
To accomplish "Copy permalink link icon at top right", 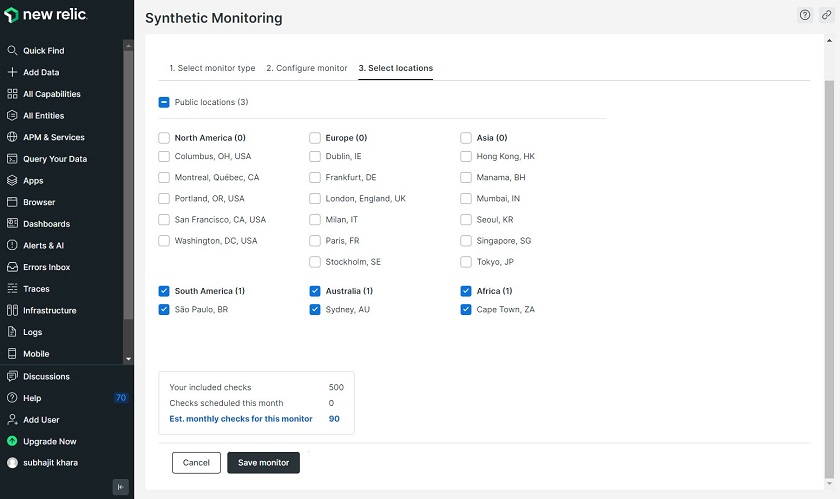I will [x=826, y=15].
